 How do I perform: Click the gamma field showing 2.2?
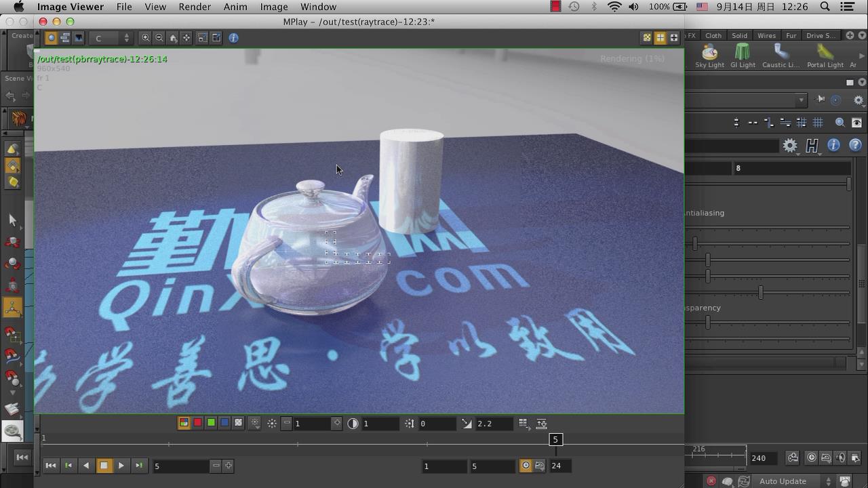click(494, 424)
